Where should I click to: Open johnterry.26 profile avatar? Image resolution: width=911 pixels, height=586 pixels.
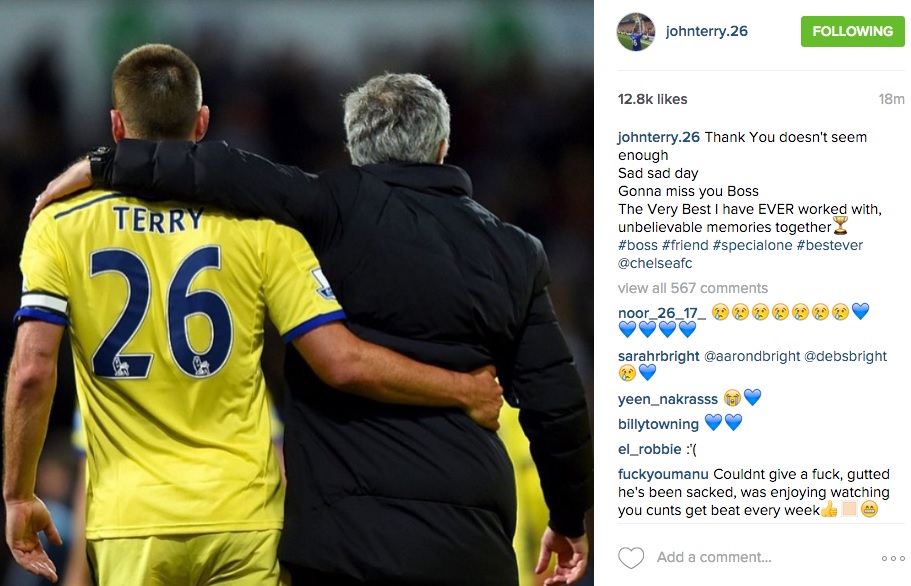click(636, 31)
